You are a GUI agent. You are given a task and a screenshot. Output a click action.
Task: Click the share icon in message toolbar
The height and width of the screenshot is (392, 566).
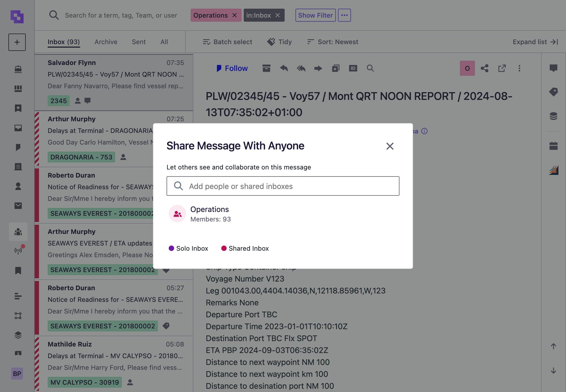(x=484, y=68)
